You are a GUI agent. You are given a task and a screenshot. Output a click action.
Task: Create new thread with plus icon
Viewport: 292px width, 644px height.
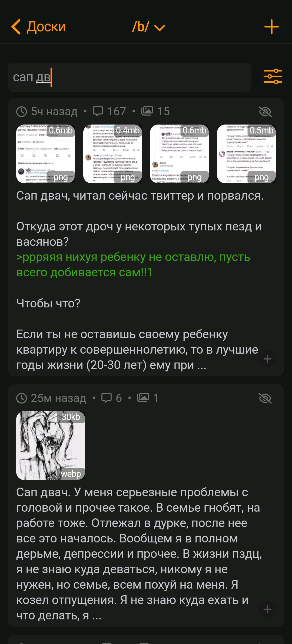click(271, 27)
